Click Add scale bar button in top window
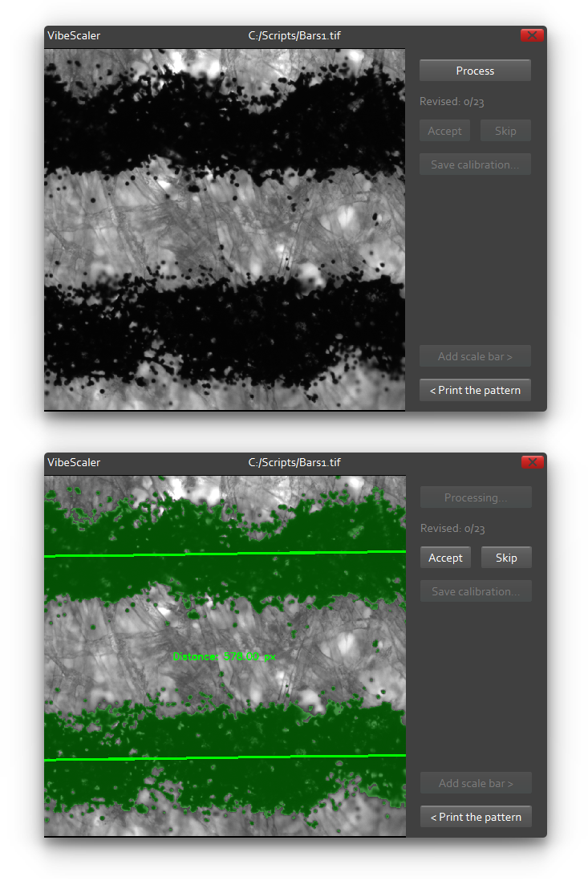The image size is (588, 889). click(x=475, y=356)
